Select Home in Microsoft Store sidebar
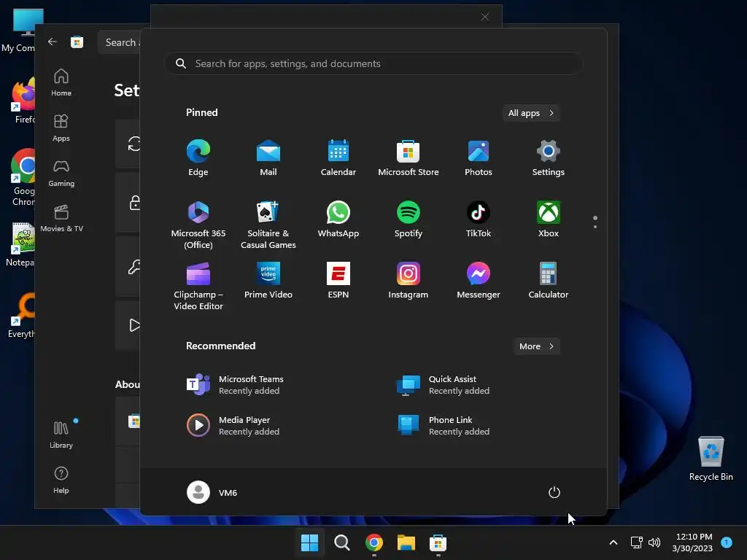Image resolution: width=747 pixels, height=560 pixels. pos(61,82)
